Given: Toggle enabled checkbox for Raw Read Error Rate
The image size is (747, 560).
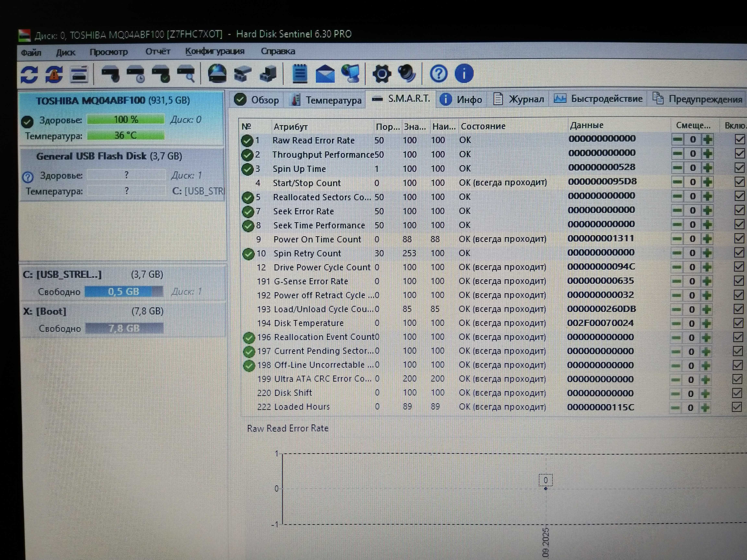Looking at the screenshot, I should (740, 139).
